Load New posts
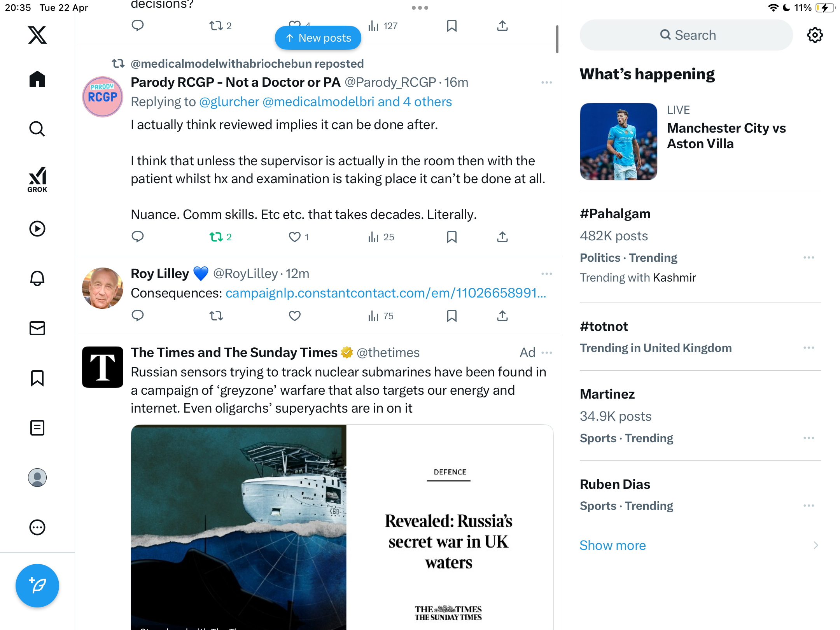 318,38
